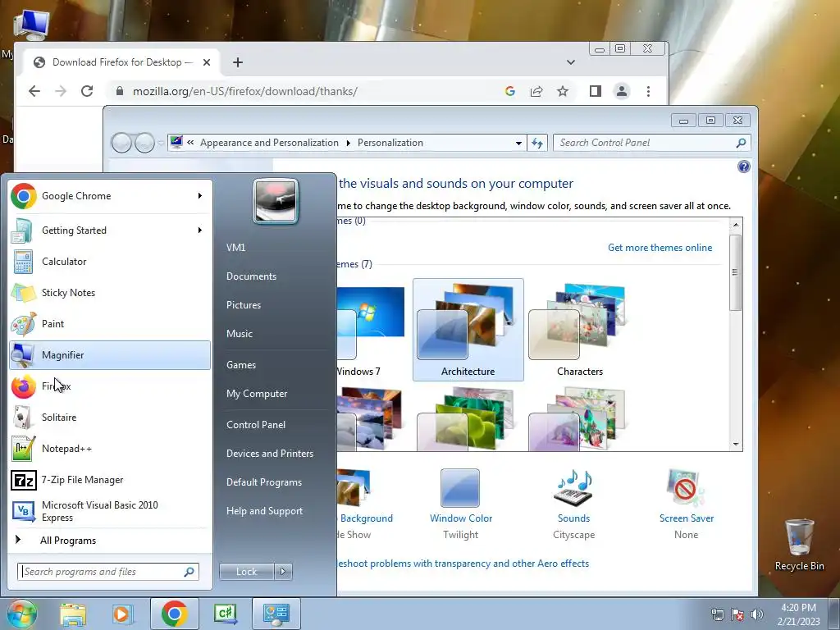This screenshot has height=630, width=840.
Task: Refresh the Control Panel address bar
Action: tap(537, 143)
